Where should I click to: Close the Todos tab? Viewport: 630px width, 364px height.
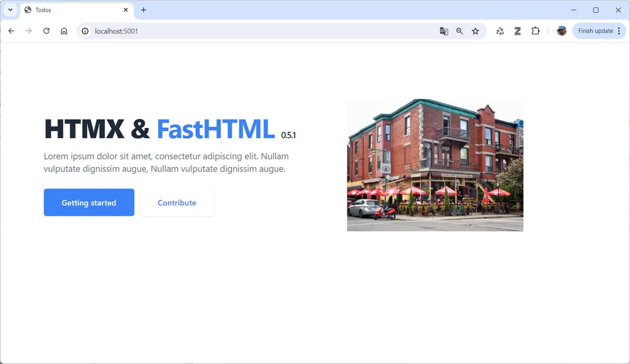125,10
